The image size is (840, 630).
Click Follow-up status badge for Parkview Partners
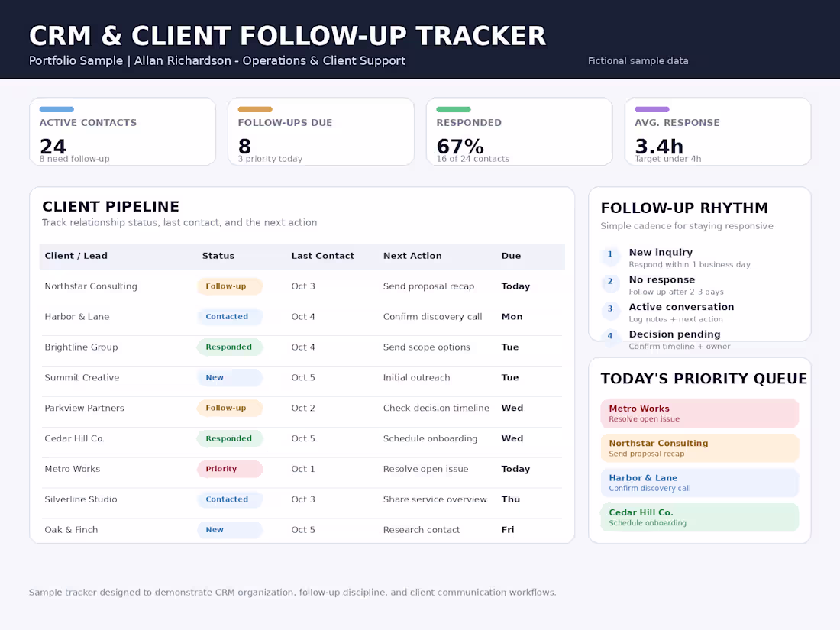(230, 409)
